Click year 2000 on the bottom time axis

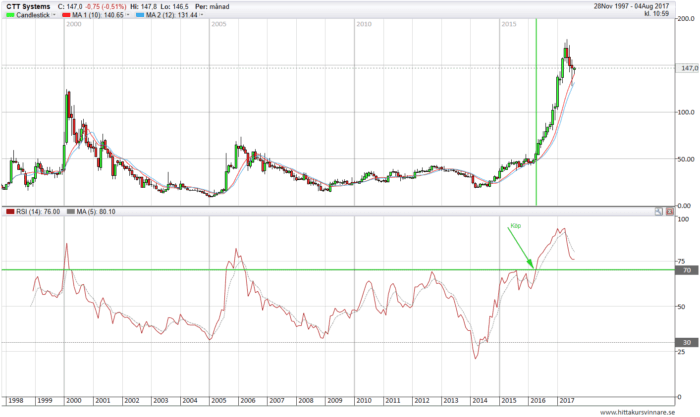pyautogui.click(x=74, y=400)
